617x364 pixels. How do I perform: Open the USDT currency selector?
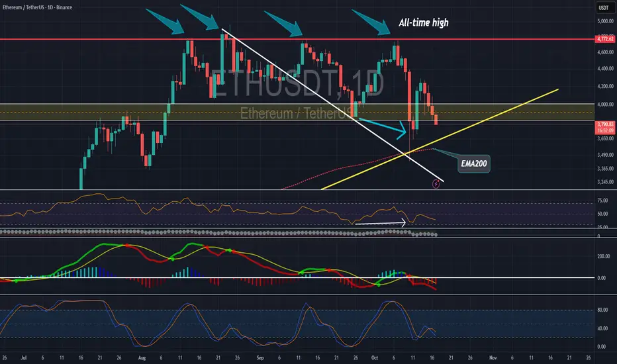[x=604, y=7]
